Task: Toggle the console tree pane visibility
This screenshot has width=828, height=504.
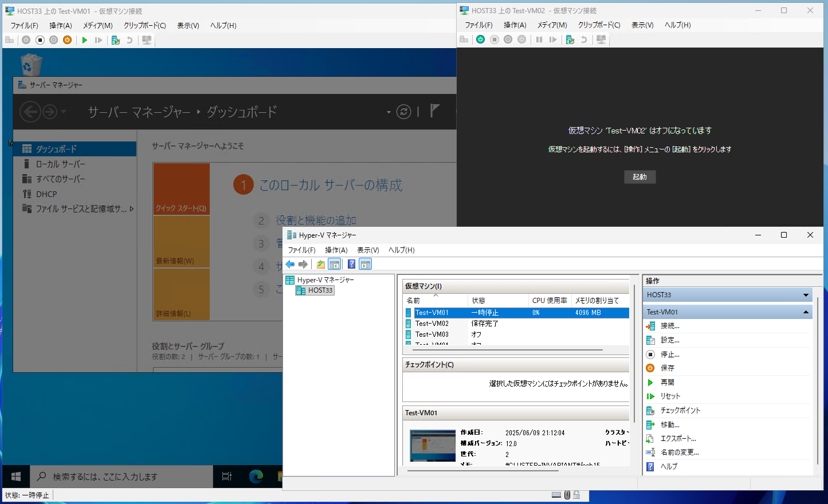Action: point(335,264)
